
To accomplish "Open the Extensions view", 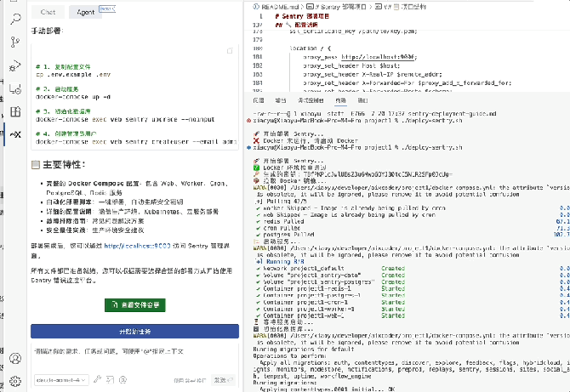I will click(x=15, y=112).
